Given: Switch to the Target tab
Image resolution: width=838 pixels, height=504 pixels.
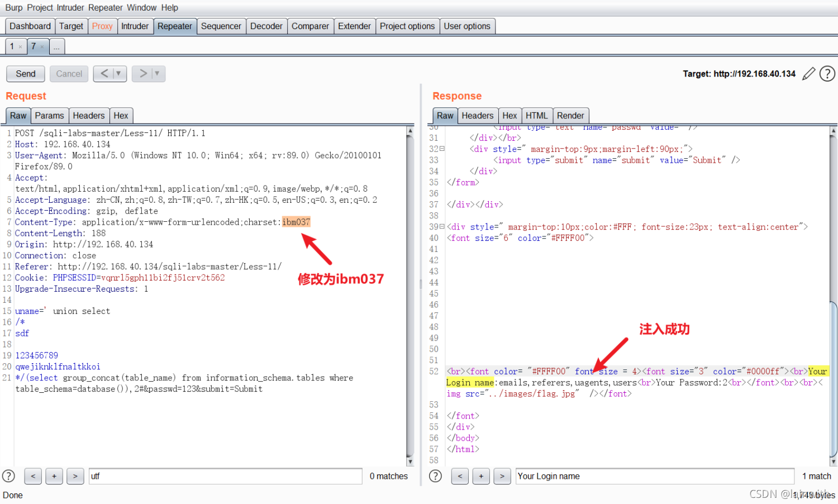Looking at the screenshot, I should point(71,26).
